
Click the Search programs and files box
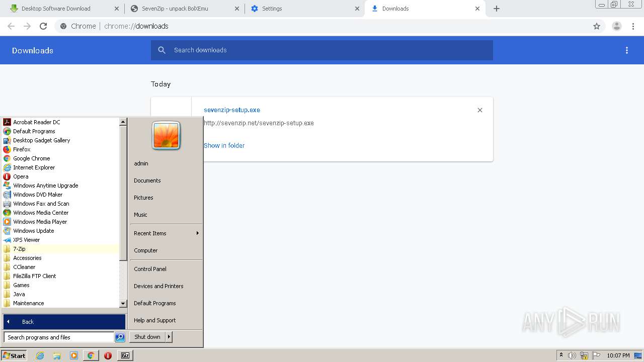[59, 337]
